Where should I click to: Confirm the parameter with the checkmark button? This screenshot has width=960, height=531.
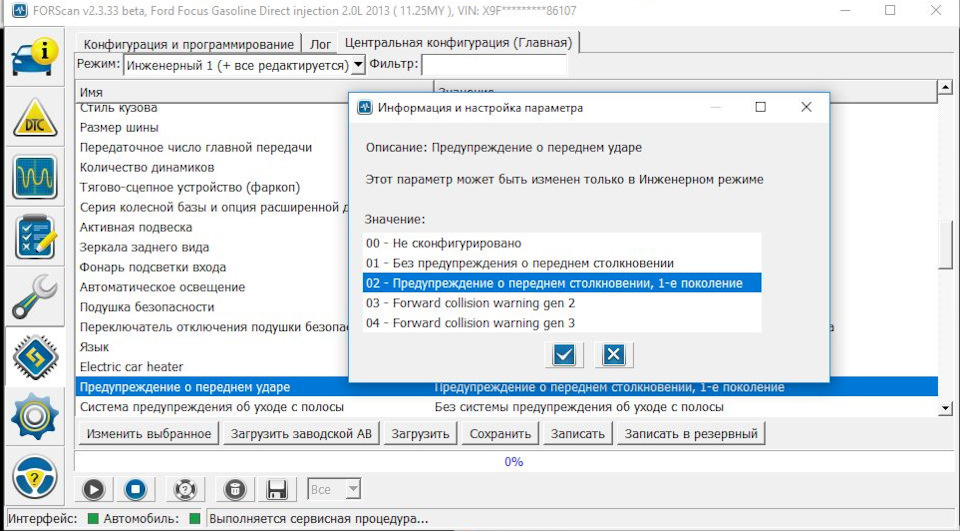564,355
